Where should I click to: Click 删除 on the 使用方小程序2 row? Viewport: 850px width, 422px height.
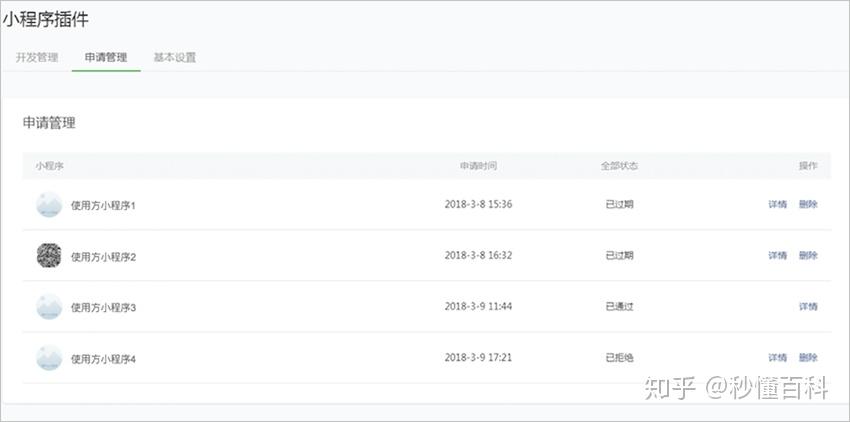pyautogui.click(x=808, y=256)
